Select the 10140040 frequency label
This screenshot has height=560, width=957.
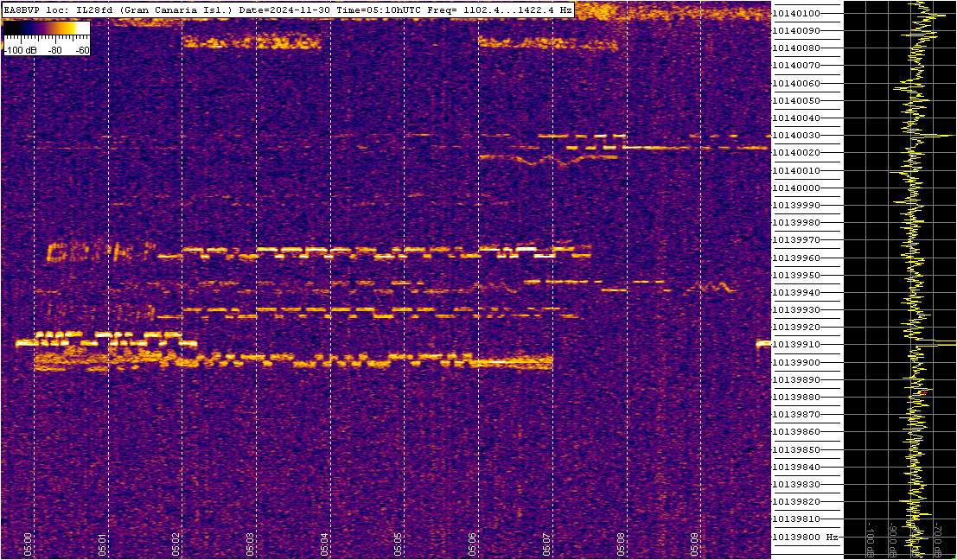(x=796, y=118)
